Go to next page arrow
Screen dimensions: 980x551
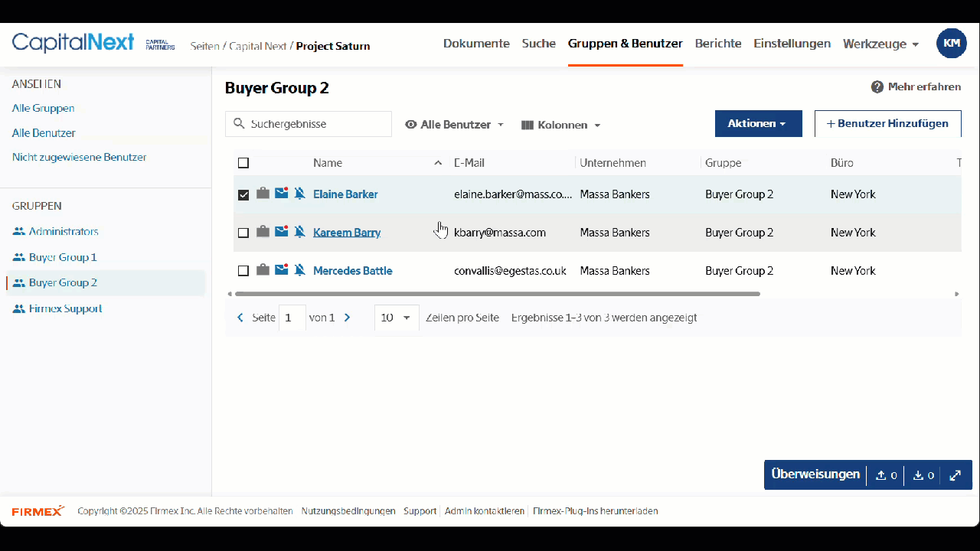348,318
